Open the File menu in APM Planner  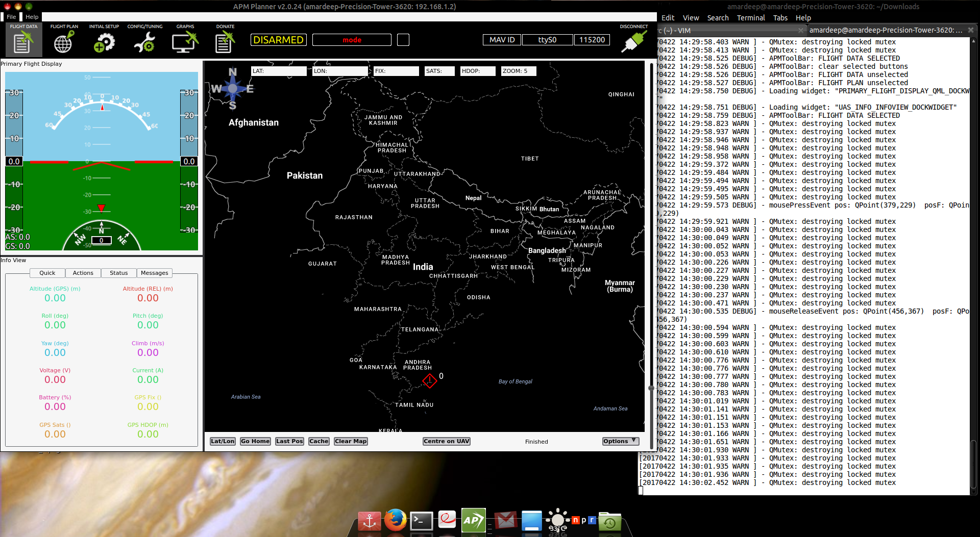tap(11, 17)
